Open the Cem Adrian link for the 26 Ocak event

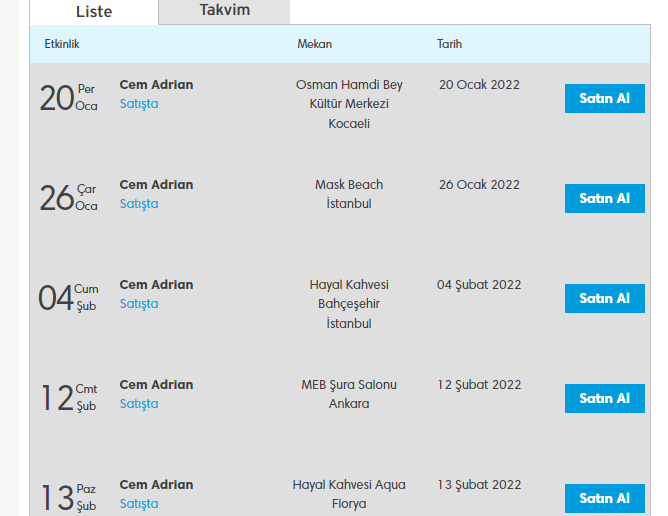coord(156,185)
